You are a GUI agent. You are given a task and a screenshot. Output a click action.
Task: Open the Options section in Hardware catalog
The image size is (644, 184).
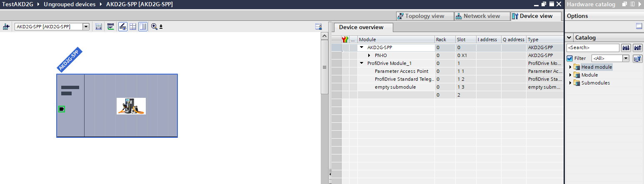pyautogui.click(x=578, y=16)
